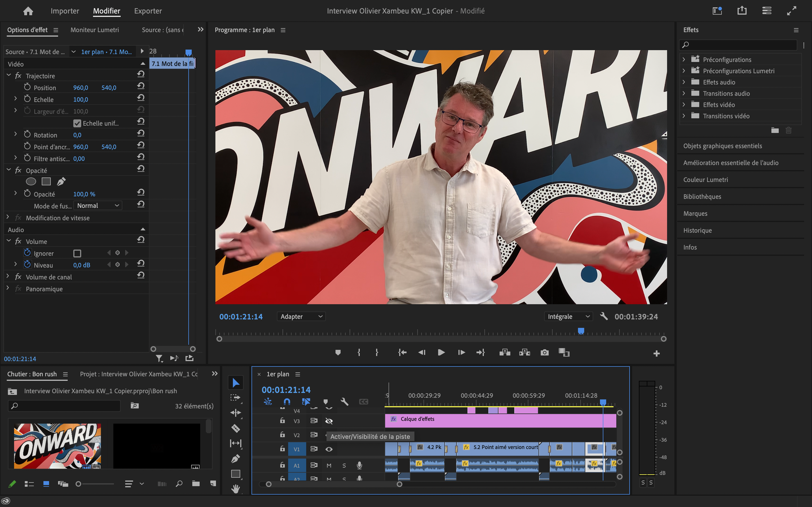Screen dimensions: 812x507
Task: Open the Moniteur Lumetri tab
Action: pos(95,30)
